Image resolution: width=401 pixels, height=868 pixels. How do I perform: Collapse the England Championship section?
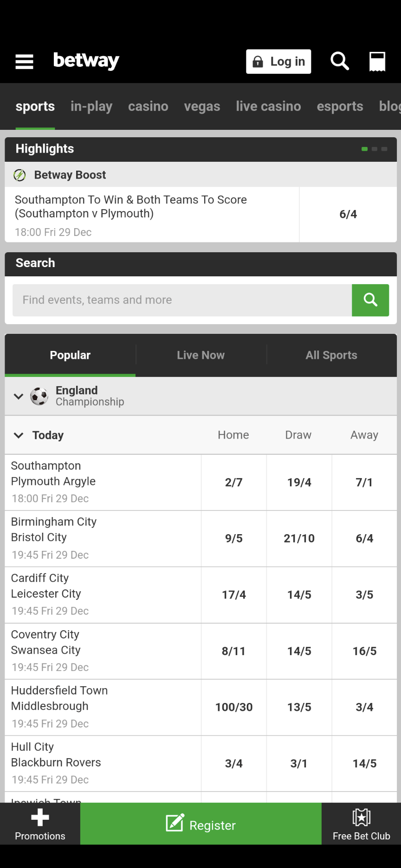click(19, 396)
